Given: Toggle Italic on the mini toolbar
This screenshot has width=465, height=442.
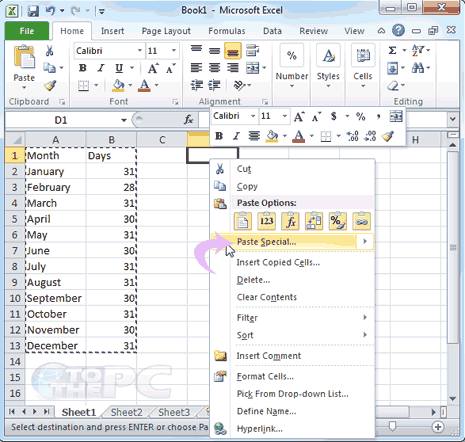Looking at the screenshot, I should coord(236,136).
